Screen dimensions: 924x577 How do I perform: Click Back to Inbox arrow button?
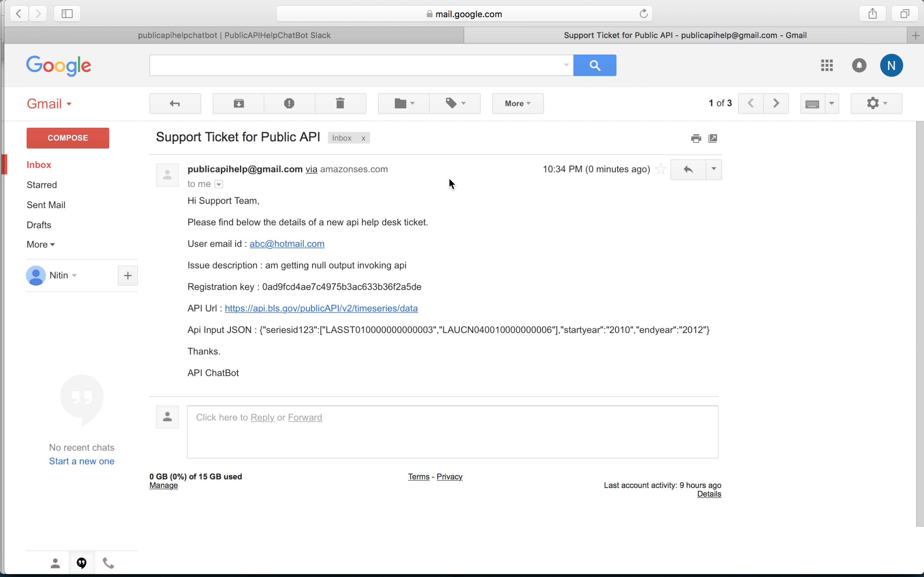coord(175,103)
